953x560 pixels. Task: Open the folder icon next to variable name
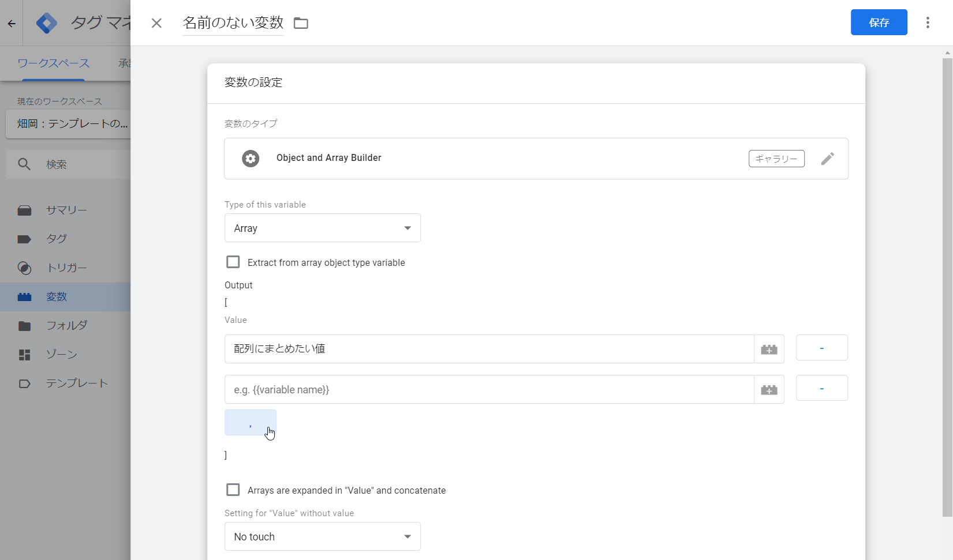point(301,23)
